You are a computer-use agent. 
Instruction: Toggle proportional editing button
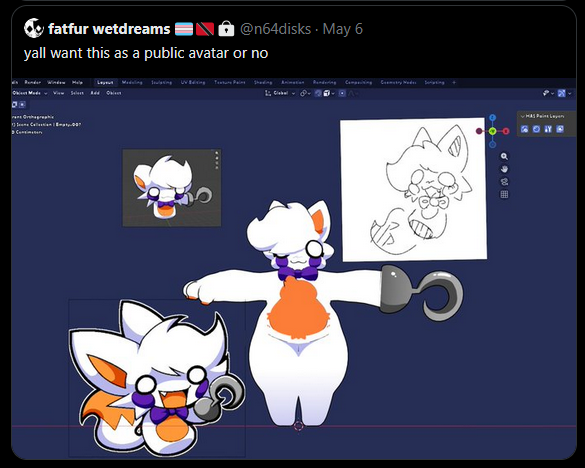pos(342,93)
